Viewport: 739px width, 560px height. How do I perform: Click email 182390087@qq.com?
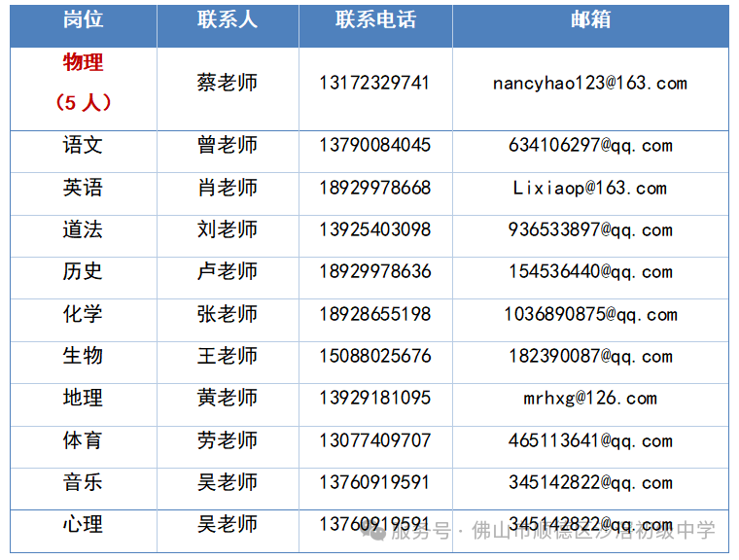coord(590,357)
